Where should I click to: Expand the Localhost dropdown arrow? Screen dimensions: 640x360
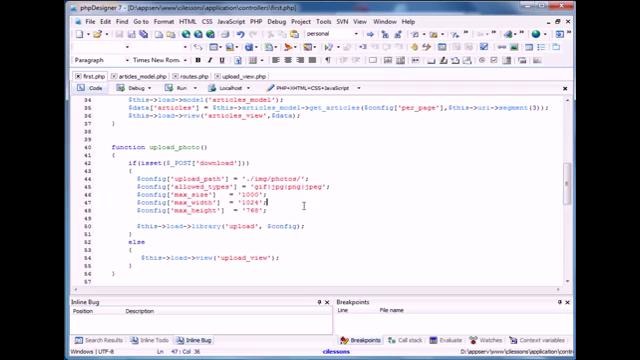coord(248,88)
